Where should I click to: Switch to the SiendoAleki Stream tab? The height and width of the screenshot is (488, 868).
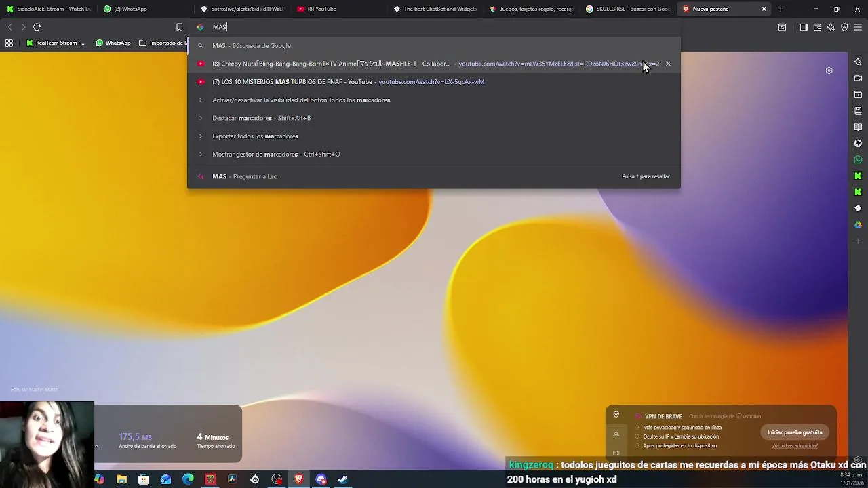pos(48,9)
